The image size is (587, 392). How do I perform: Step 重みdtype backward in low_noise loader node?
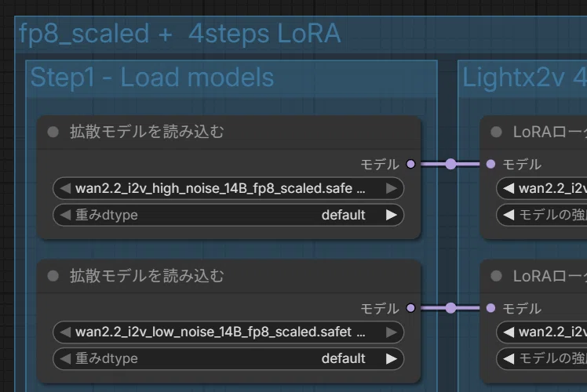point(65,359)
